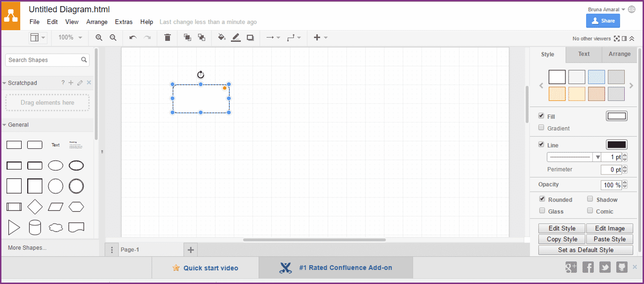Click the black line color swatch
Image resolution: width=644 pixels, height=284 pixels.
click(x=616, y=145)
